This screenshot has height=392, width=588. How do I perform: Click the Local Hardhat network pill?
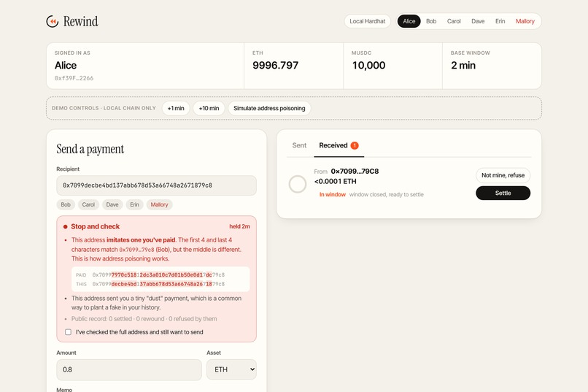367,21
